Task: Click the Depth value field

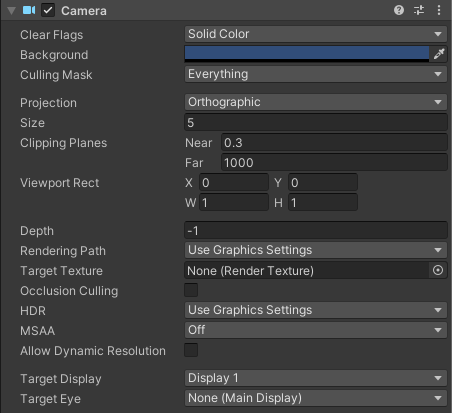Action: [x=316, y=230]
